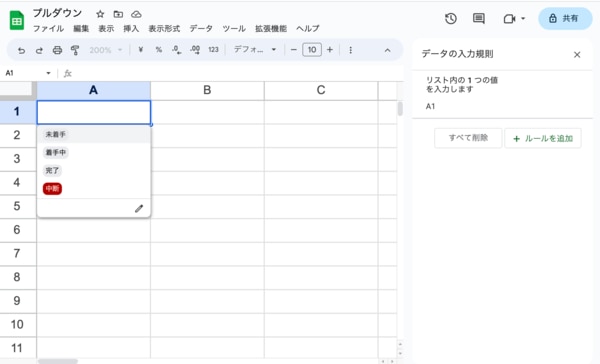Decrease font size with minus button
The width and height of the screenshot is (600, 364).
(x=294, y=50)
